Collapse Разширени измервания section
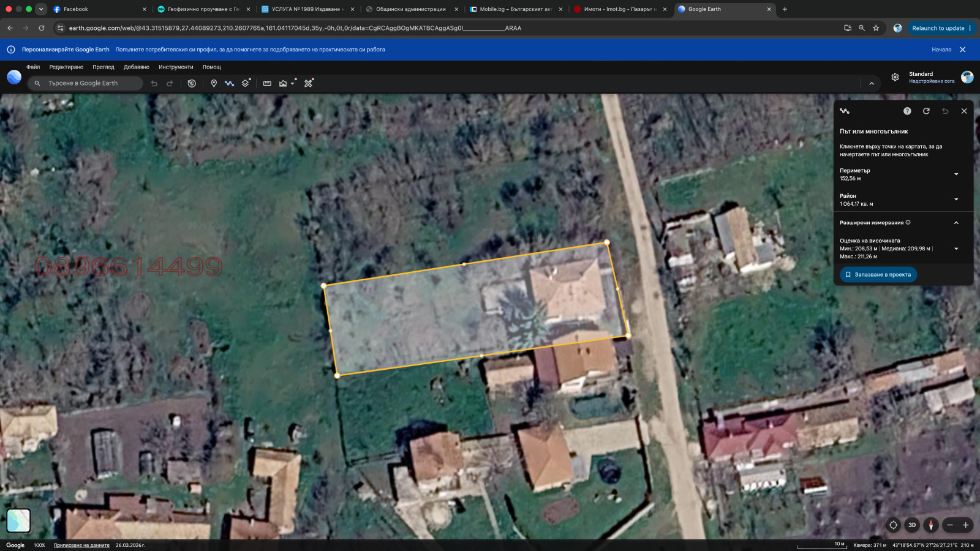 [x=956, y=223]
